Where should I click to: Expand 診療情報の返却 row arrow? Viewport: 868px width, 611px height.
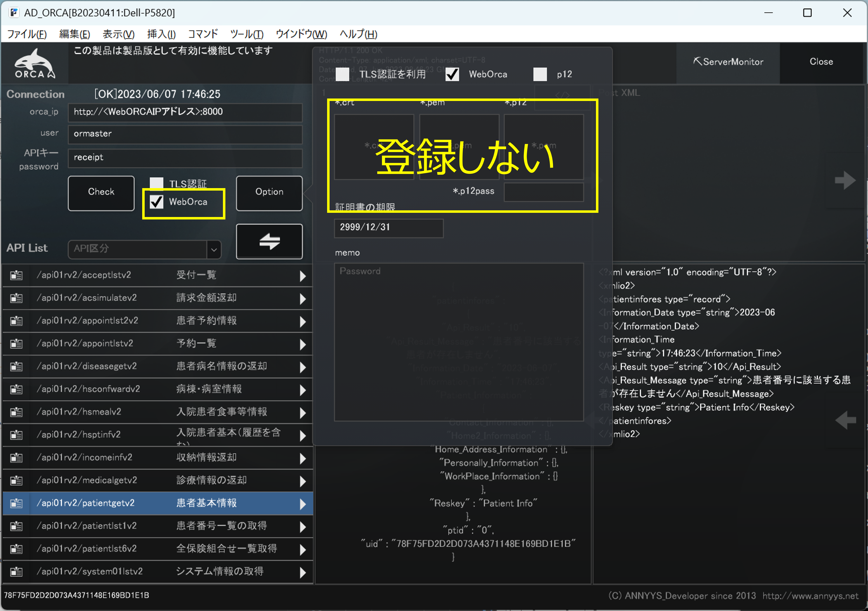(x=302, y=481)
